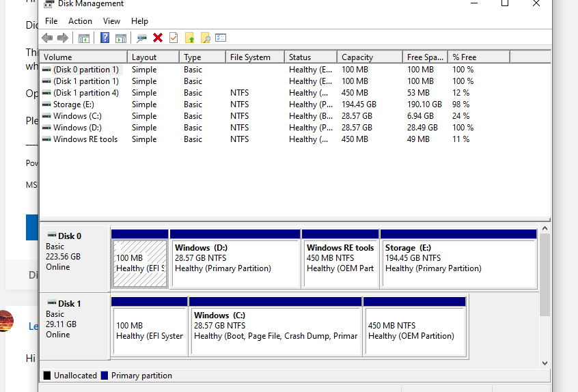Click the disk pane scroll down arrow
578x392 pixels.
click(545, 363)
